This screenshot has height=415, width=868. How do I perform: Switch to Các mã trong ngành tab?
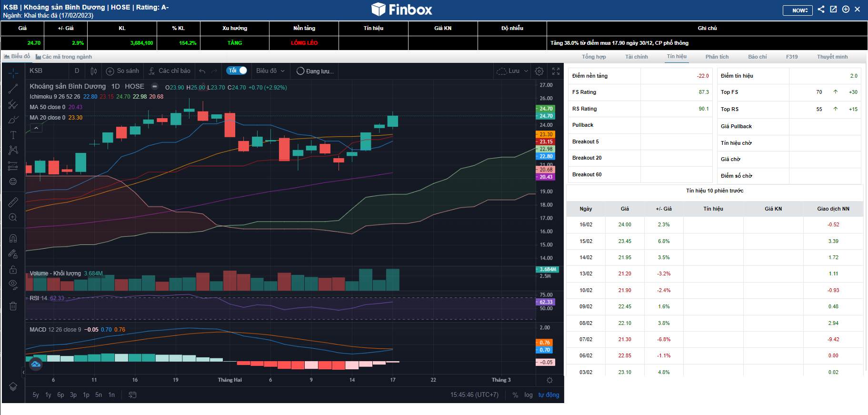64,57
